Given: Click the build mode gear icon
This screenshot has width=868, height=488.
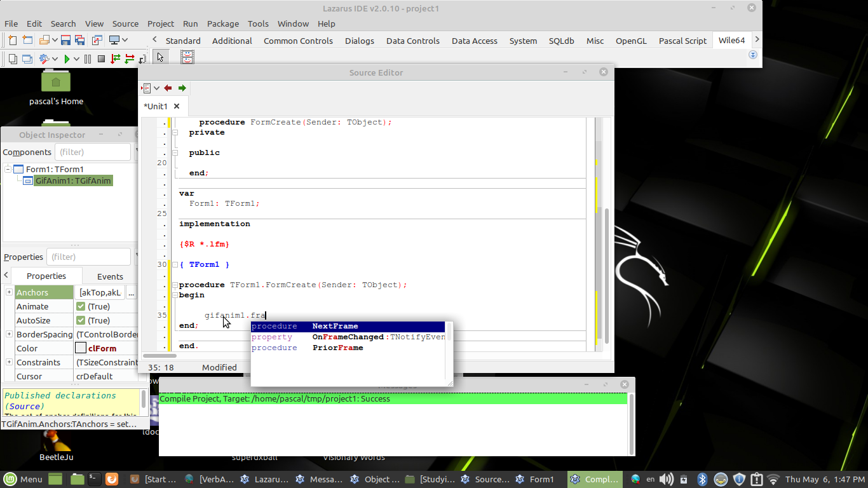Looking at the screenshot, I should coord(44,59).
